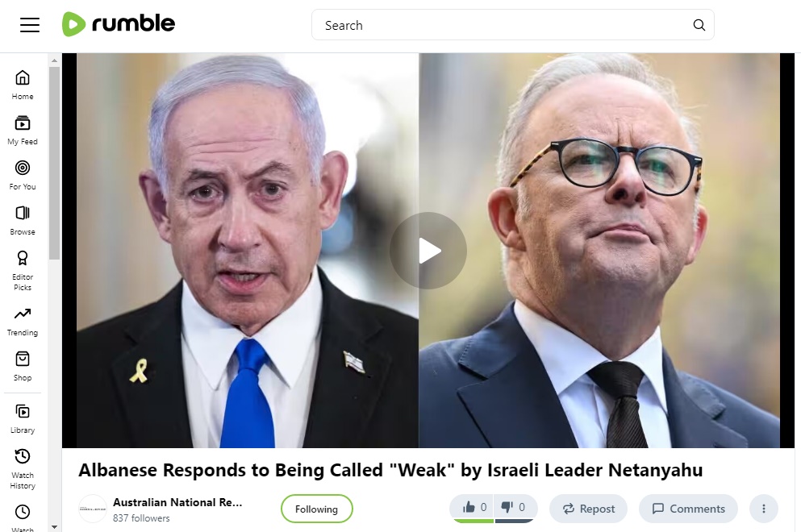Image resolution: width=801 pixels, height=532 pixels.
Task: Click into the Search field
Action: coord(506,25)
